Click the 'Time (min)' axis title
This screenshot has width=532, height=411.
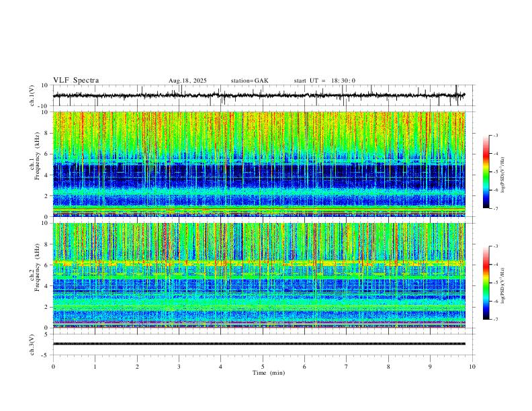coord(269,373)
